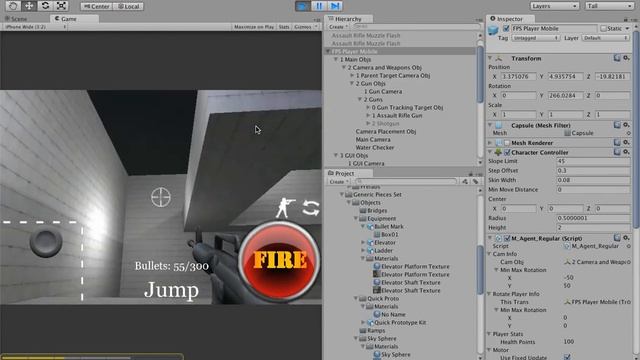Toggle the Character Controller checkbox
This screenshot has height=360, width=640.
(x=507, y=152)
